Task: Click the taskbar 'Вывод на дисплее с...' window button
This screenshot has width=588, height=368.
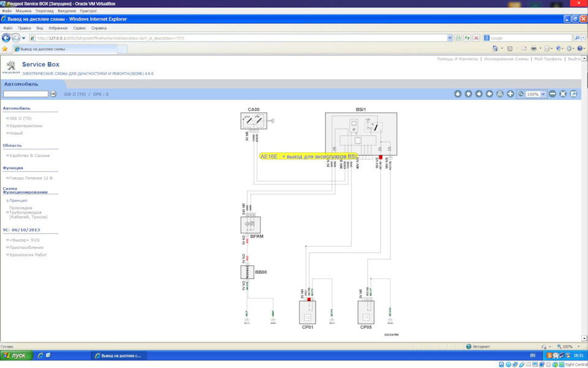Action: pyautogui.click(x=119, y=355)
